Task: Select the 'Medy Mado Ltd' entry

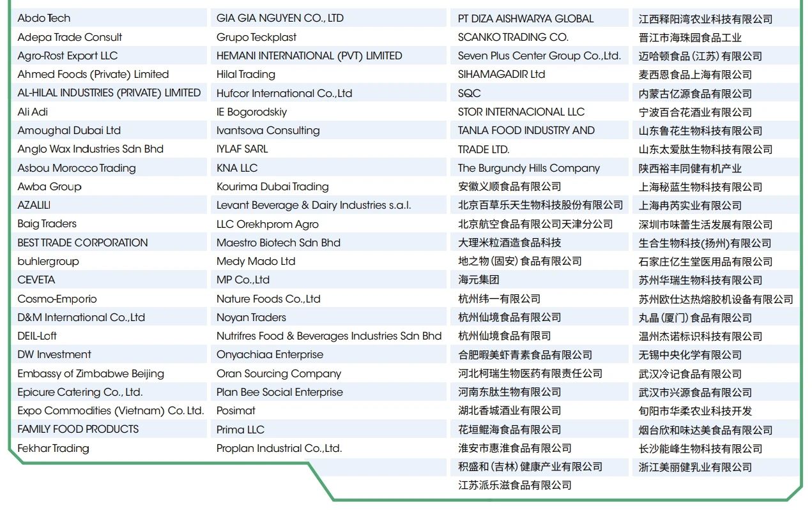Action: click(x=256, y=261)
